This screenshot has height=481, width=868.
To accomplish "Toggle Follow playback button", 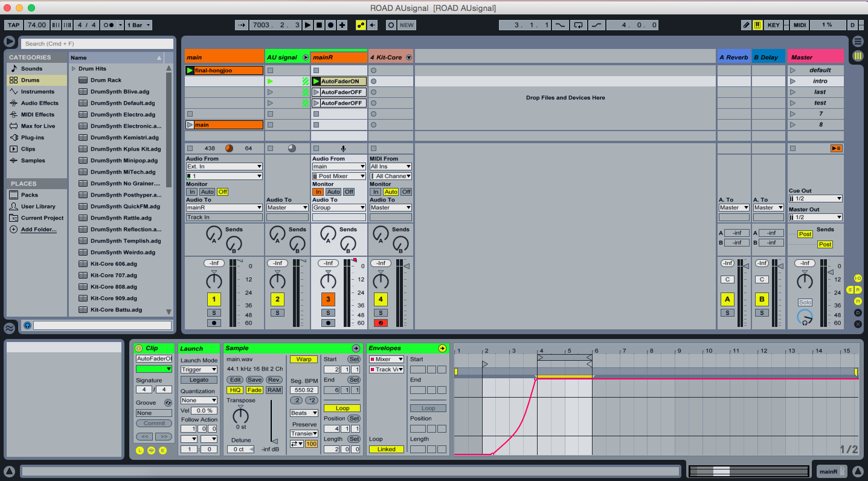I will [x=242, y=25].
